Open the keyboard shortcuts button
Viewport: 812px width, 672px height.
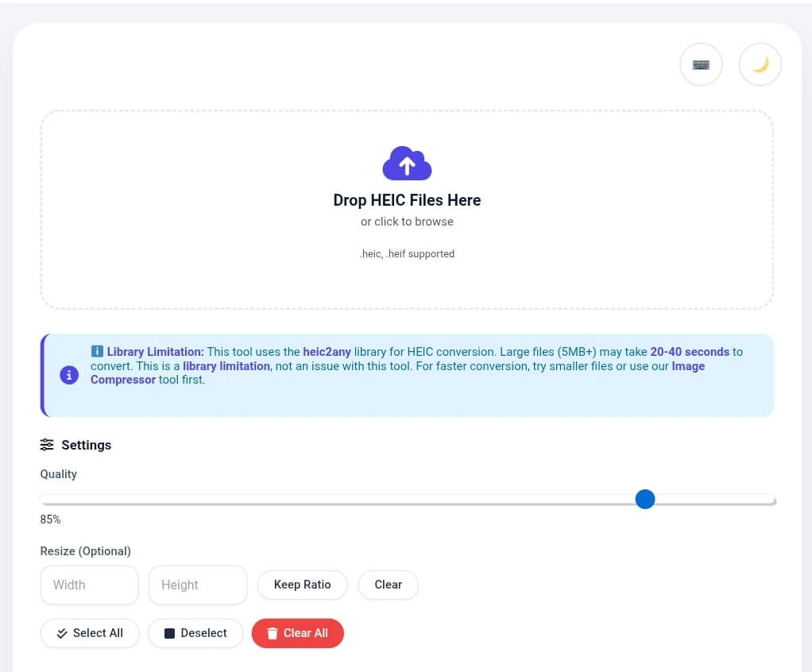tap(701, 65)
